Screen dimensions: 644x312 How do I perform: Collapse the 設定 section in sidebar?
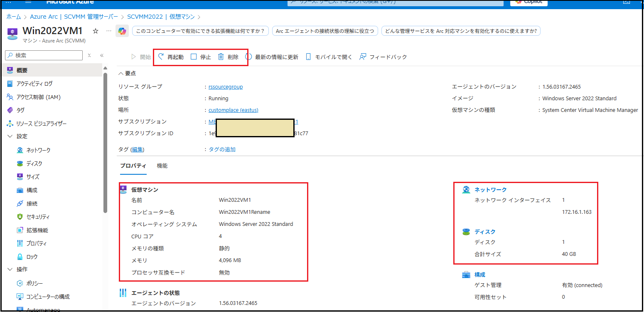pyautogui.click(x=10, y=136)
